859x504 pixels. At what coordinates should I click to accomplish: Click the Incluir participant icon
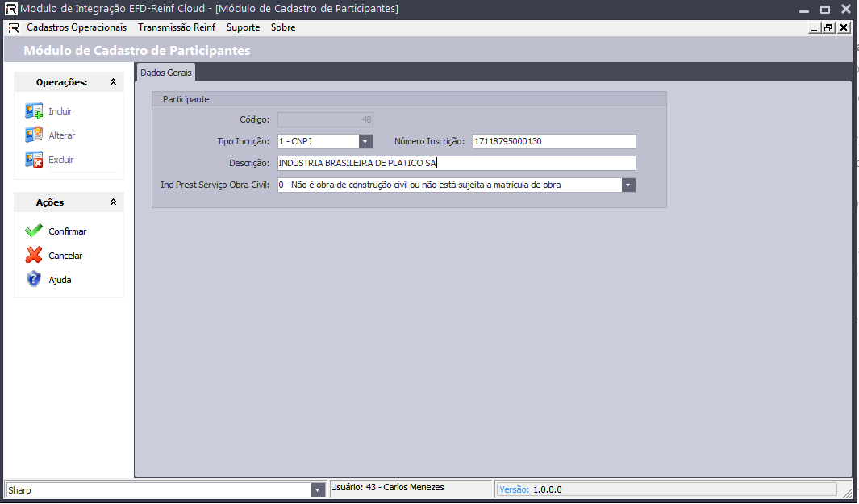(x=33, y=111)
